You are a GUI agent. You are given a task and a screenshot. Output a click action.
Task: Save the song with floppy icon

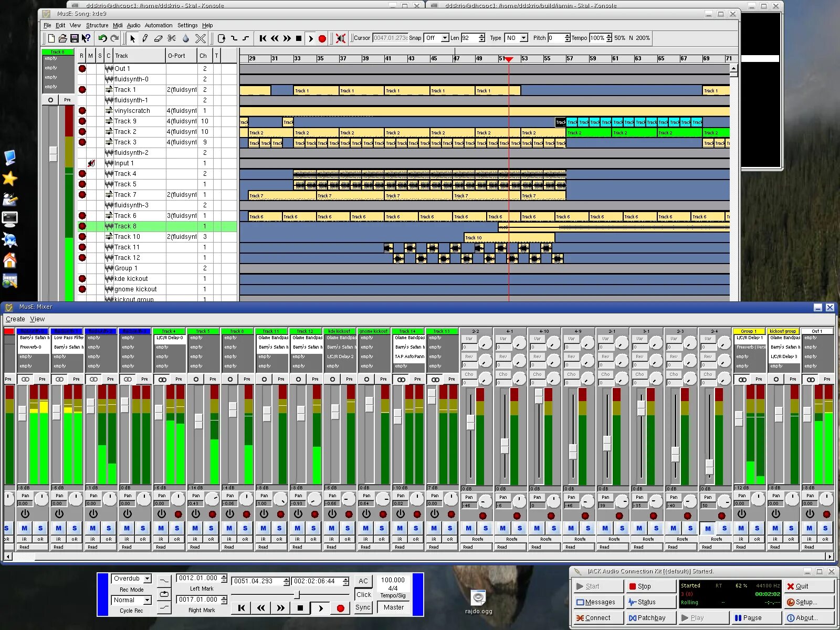74,38
